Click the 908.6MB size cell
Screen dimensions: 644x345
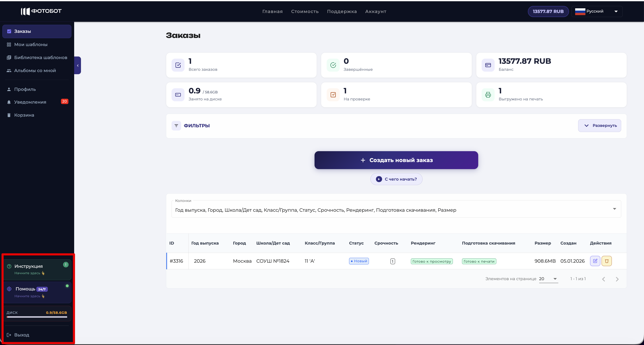click(545, 261)
